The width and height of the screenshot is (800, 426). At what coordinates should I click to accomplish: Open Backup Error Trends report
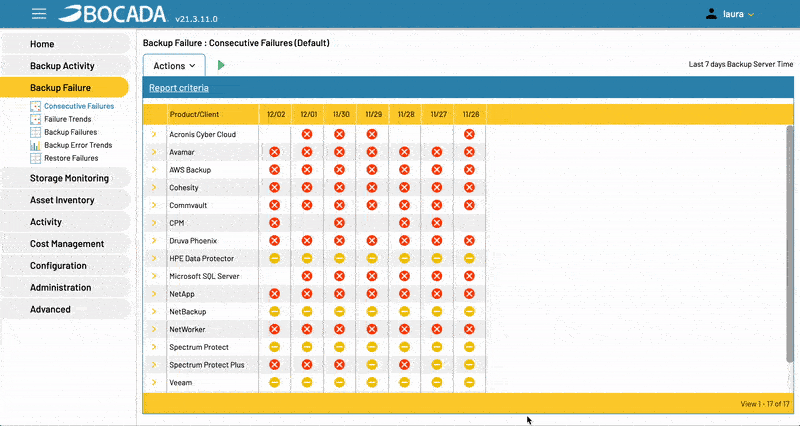coord(78,145)
